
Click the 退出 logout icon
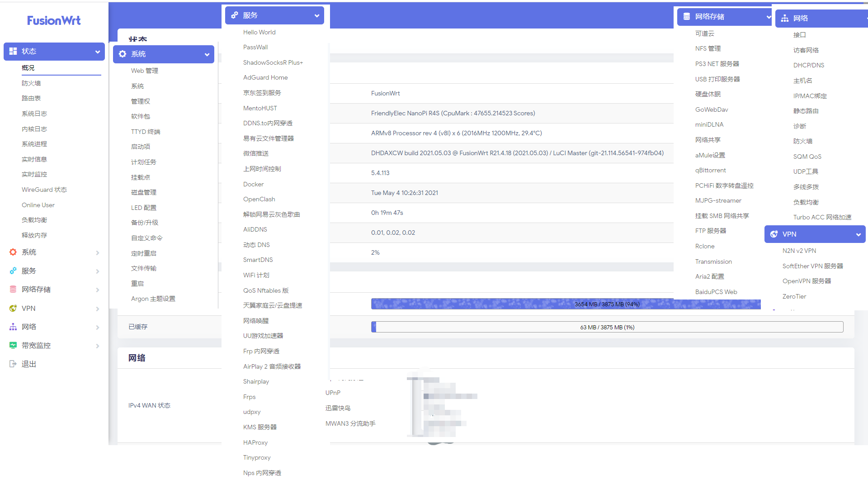click(x=13, y=363)
